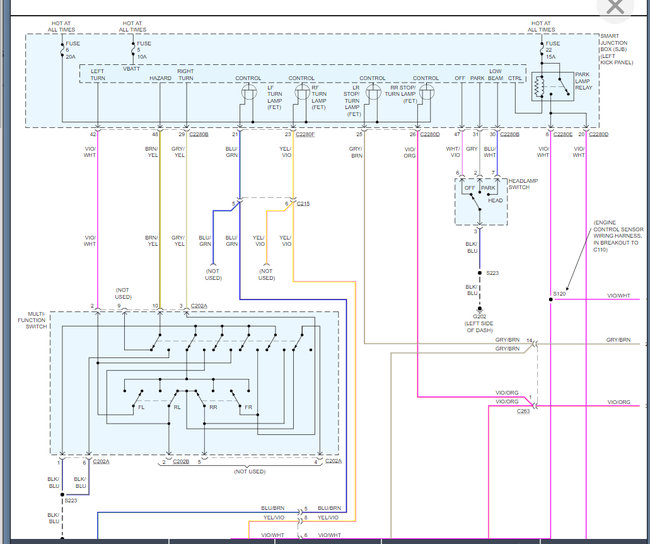Click the 'C202B' connector label

point(181,461)
